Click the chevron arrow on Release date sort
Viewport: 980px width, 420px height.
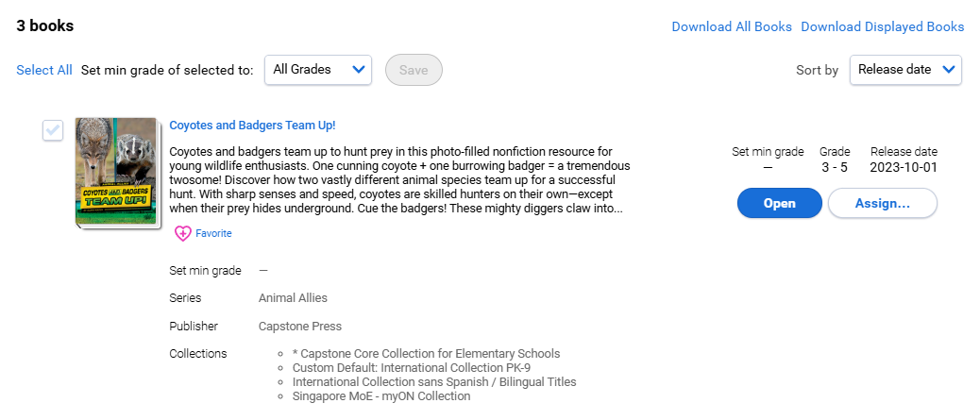point(949,70)
